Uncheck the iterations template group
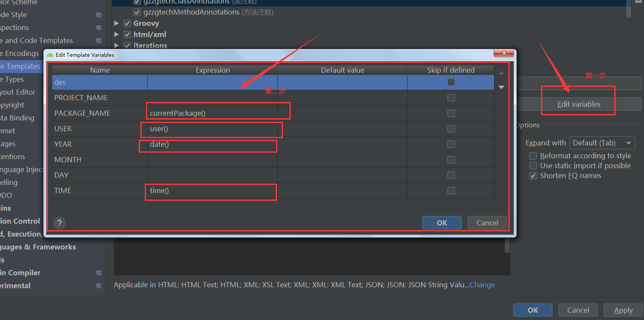Image resolution: width=644 pixels, height=320 pixels. (127, 45)
